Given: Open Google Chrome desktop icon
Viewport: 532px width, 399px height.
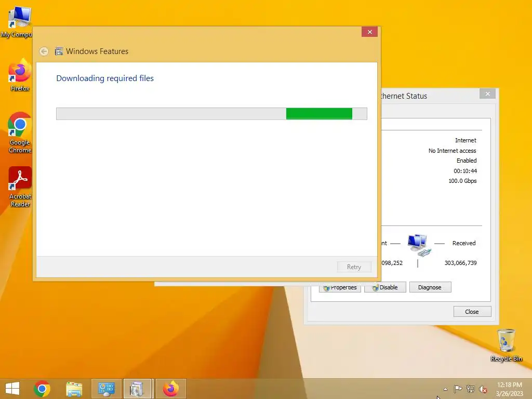Looking at the screenshot, I should tap(20, 132).
